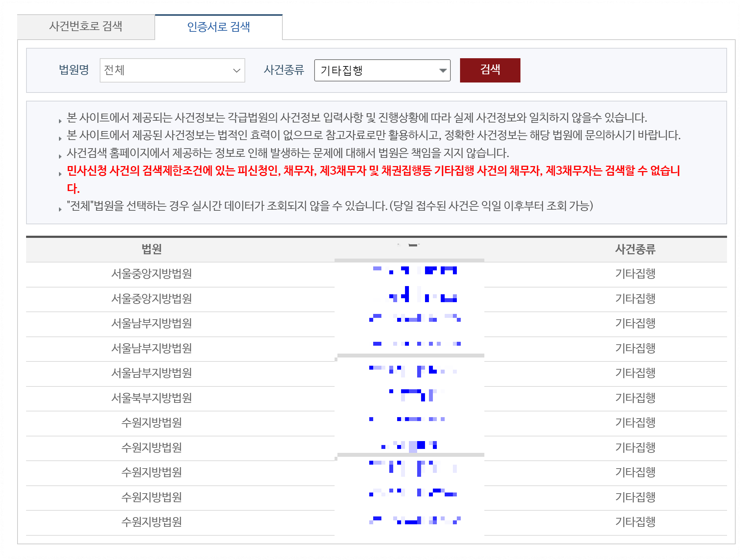
Task: Click the 법원명 field label
Action: coord(74,70)
